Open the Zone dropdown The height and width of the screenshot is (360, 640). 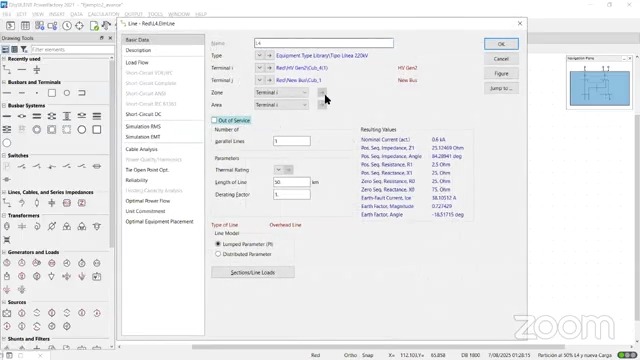[x=281, y=93]
